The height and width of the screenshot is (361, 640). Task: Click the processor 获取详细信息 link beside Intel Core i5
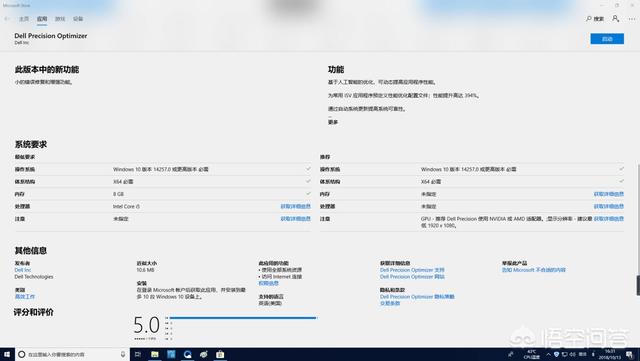(296, 206)
